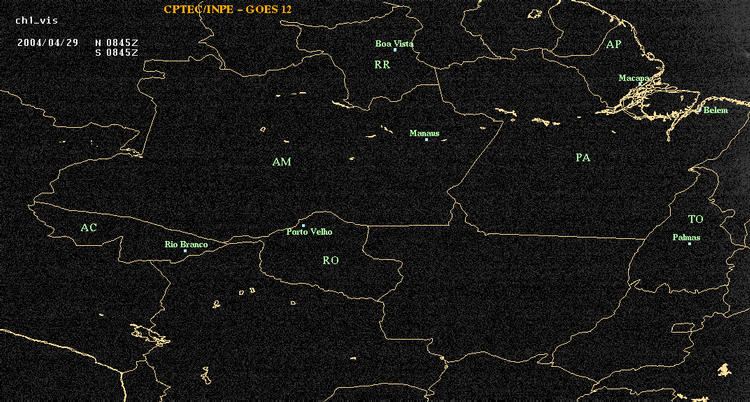Click the ch1_vis channel label
Screen dimensions: 750x402
point(36,21)
